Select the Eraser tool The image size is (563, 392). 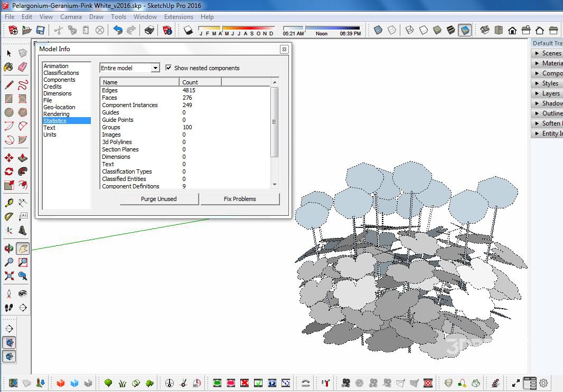click(x=23, y=67)
